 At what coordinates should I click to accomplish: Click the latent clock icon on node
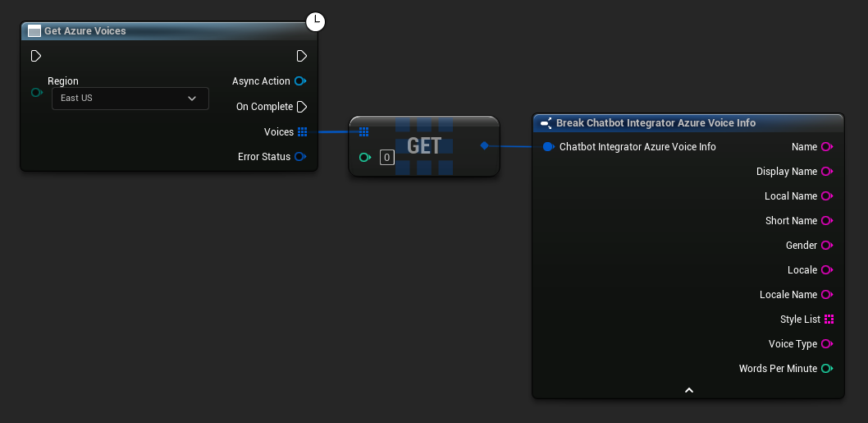pos(316,22)
